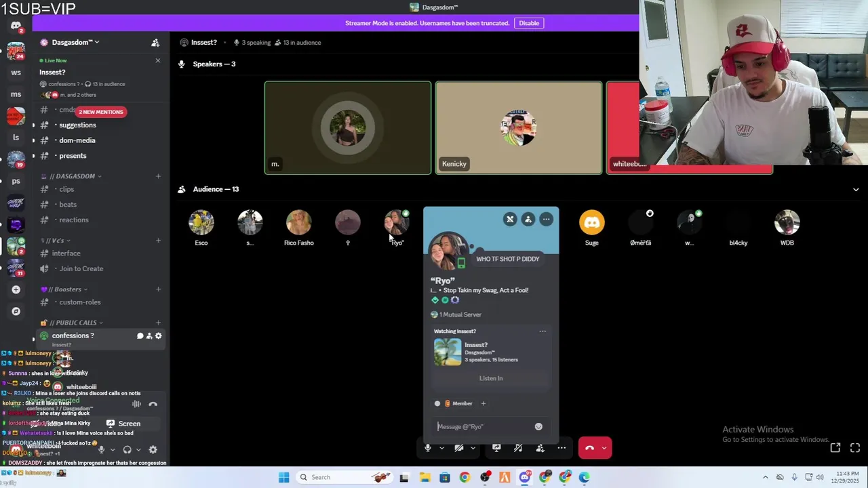The height and width of the screenshot is (488, 868).
Task: Open chat icon on confessions channel
Action: [x=140, y=335]
